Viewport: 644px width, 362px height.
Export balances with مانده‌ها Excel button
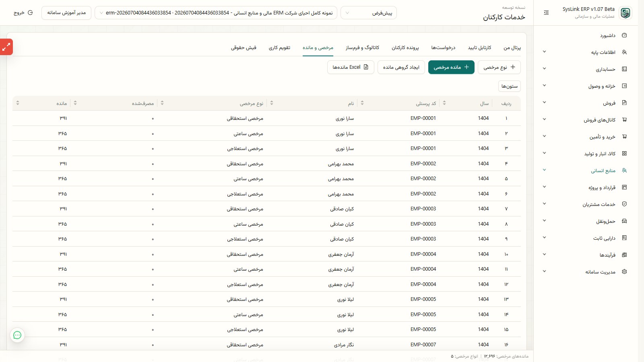(351, 67)
